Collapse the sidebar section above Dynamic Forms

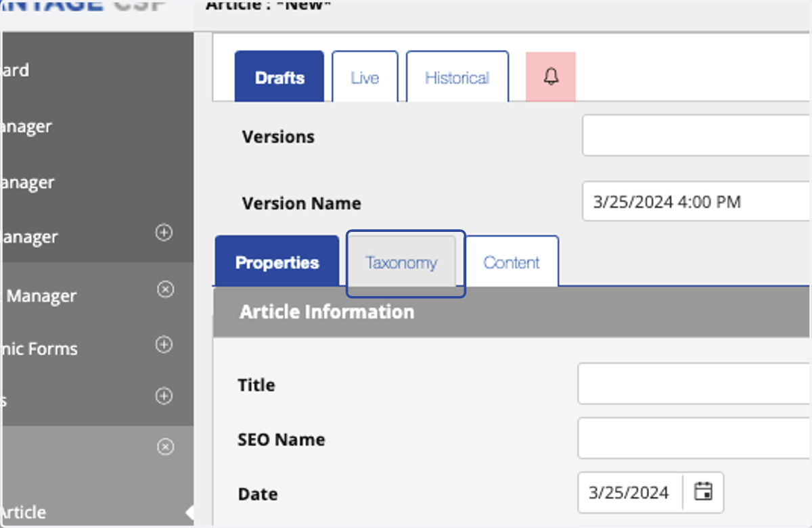[165, 289]
